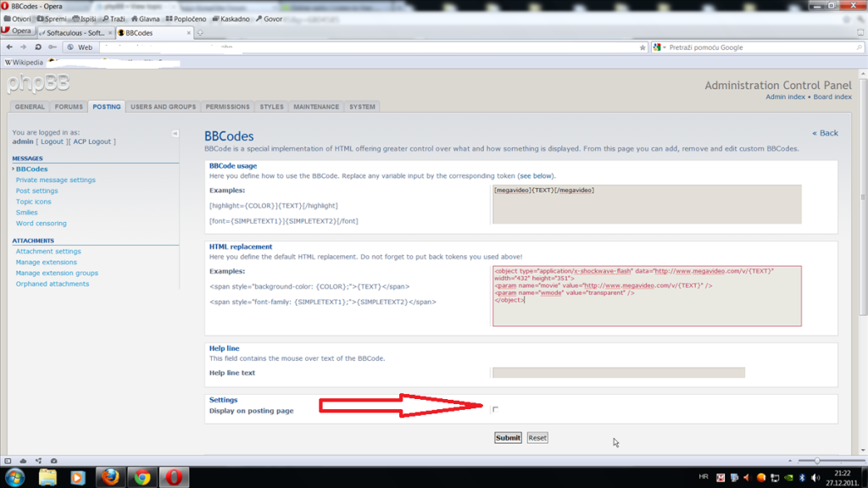Open the STYLES tab
Viewport: 868px width, 488px height.
pyautogui.click(x=272, y=107)
